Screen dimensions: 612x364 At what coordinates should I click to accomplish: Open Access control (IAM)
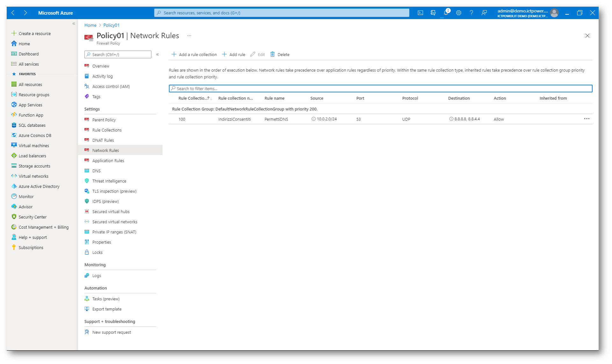[111, 86]
